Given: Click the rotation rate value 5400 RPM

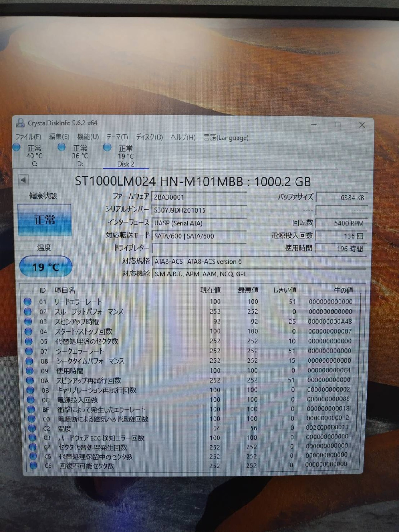Looking at the screenshot, I should click(x=341, y=223).
